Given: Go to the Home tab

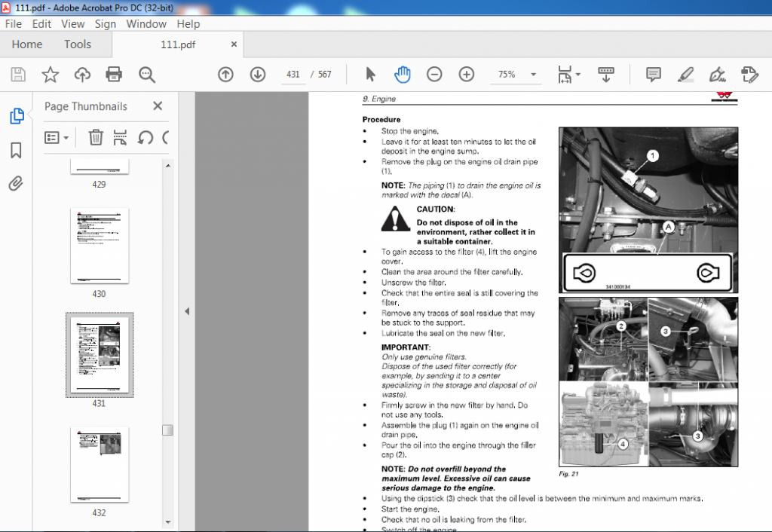Looking at the screenshot, I should pyautogui.click(x=27, y=44).
